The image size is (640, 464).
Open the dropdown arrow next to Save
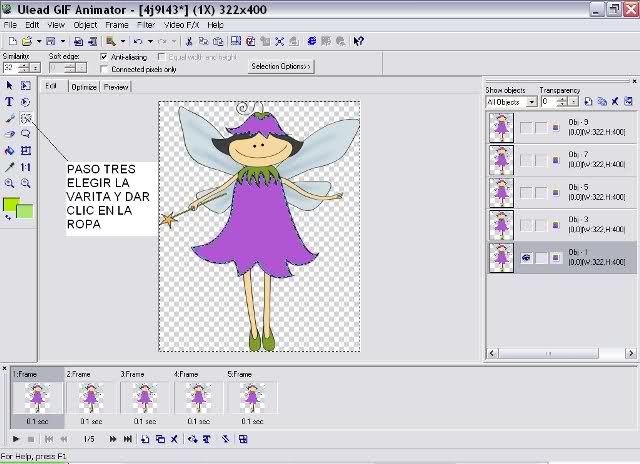pos(63,41)
